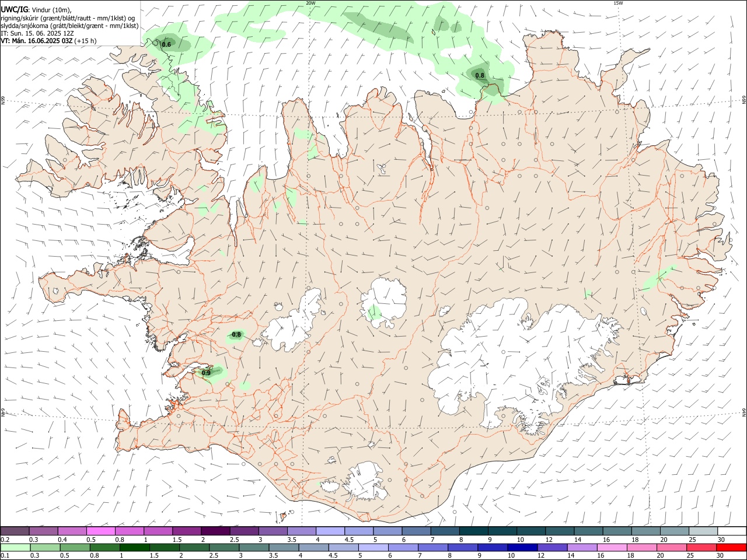Pick the light grey 25 swatch in snow scale
Image resolution: width=747 pixels, height=560 pixels.
[x=703, y=531]
